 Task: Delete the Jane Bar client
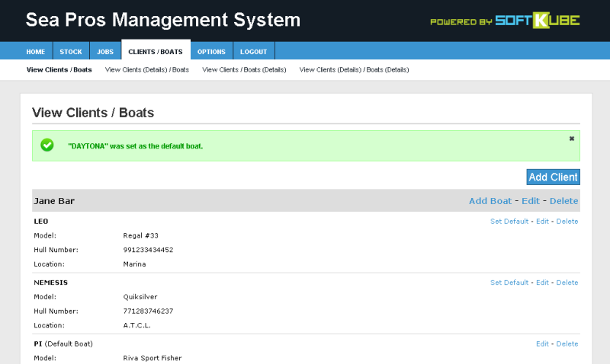(563, 201)
